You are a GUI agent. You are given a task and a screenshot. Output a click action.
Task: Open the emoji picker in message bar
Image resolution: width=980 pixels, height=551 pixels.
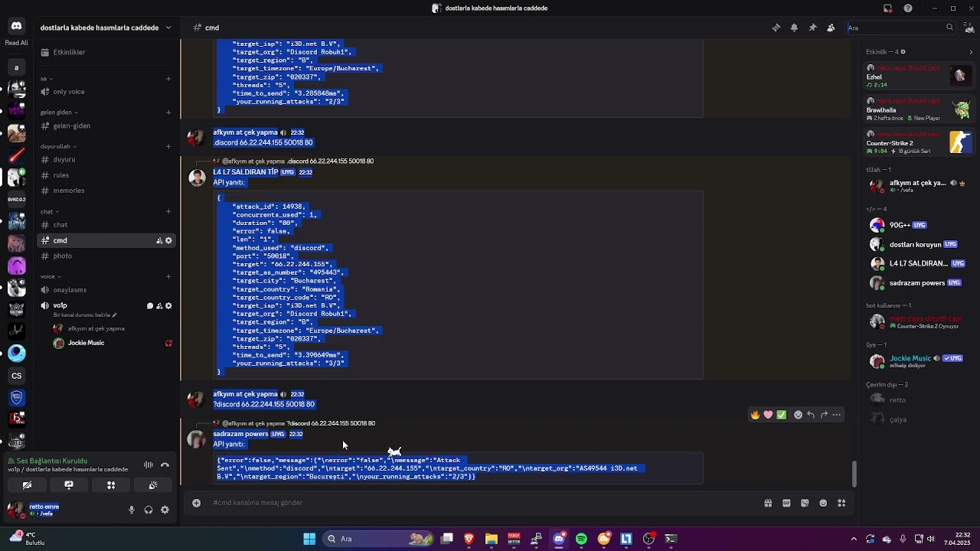823,503
